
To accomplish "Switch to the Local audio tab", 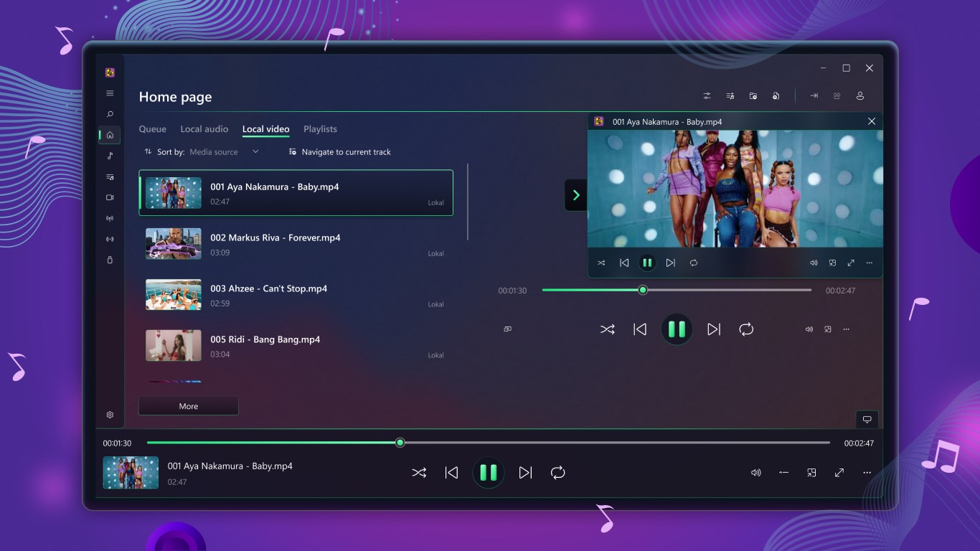I will tap(204, 129).
